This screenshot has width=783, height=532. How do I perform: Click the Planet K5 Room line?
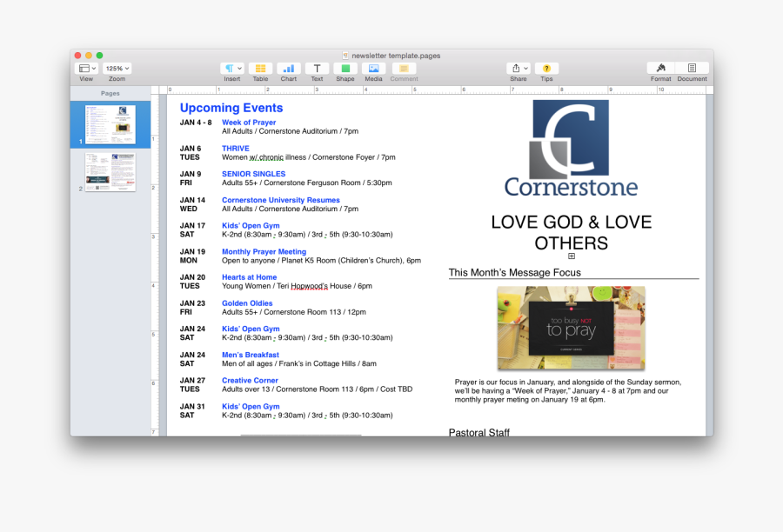[321, 261]
